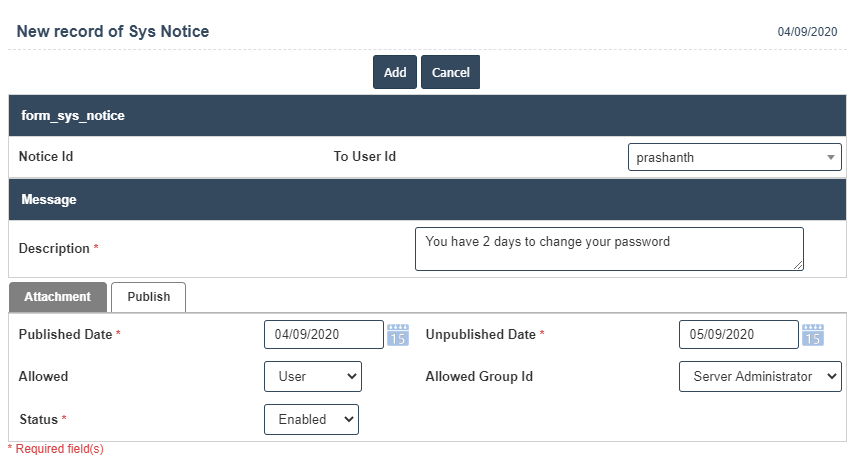Focus the Unpublished Date input field
The image size is (860, 463).
click(738, 335)
